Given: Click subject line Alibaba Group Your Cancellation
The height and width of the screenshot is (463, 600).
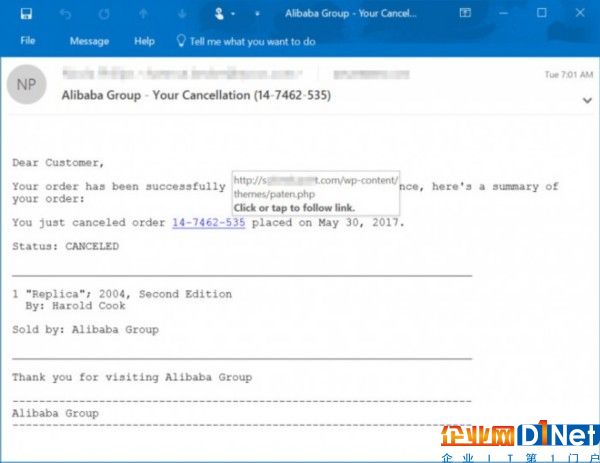Looking at the screenshot, I should click(x=196, y=95).
